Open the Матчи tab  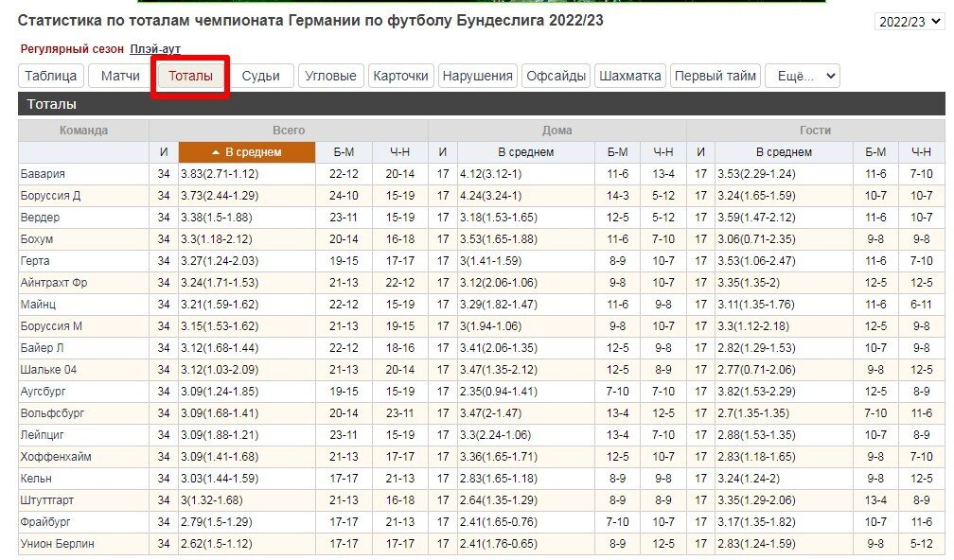120,77
